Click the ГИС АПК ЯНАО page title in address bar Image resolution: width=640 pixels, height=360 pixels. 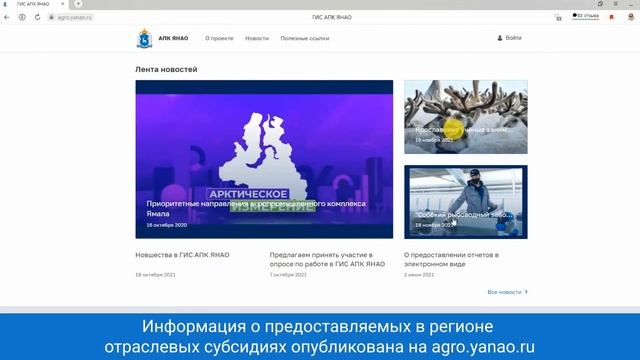click(332, 17)
